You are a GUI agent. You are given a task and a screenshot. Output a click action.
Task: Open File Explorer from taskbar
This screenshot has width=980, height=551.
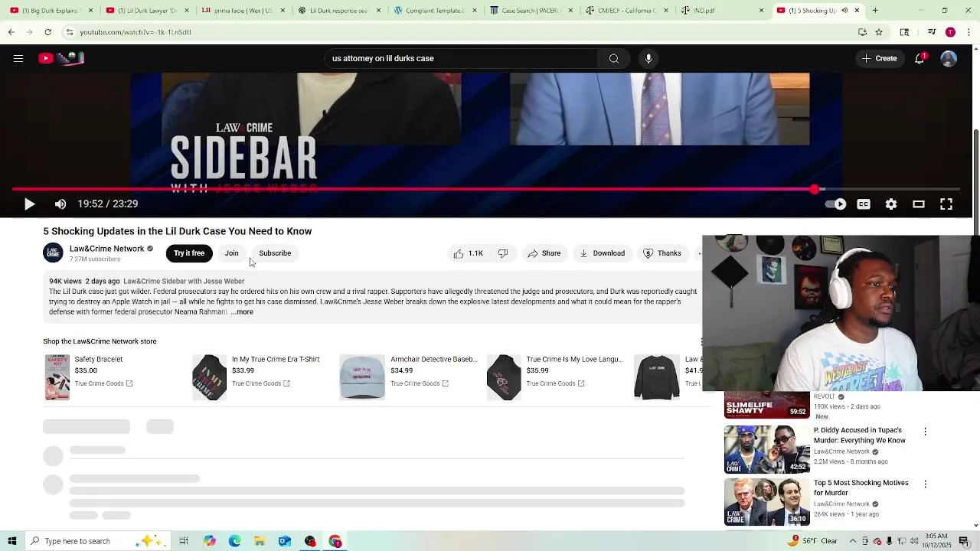[260, 541]
